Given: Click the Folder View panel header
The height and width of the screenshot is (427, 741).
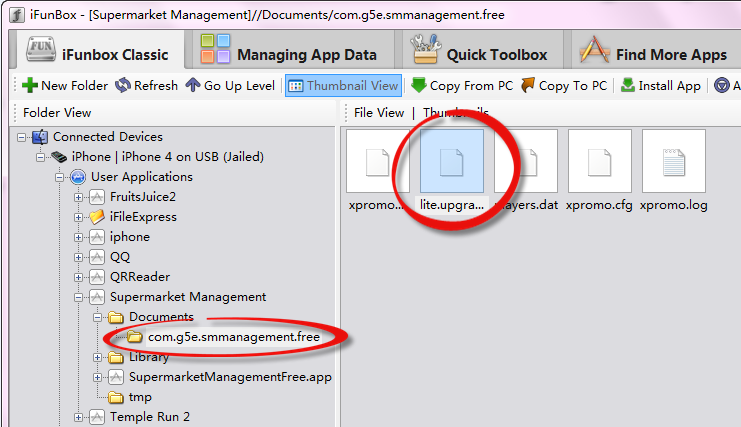Looking at the screenshot, I should pos(57,113).
